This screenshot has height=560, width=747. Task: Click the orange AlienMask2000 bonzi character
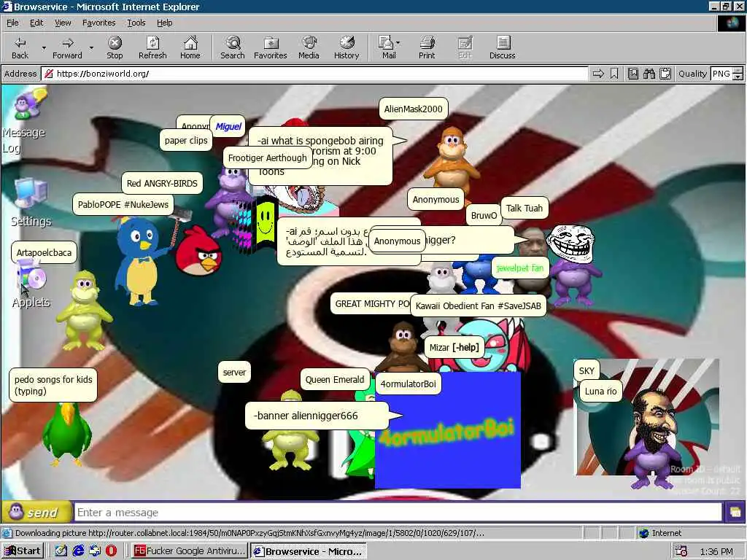point(452,160)
